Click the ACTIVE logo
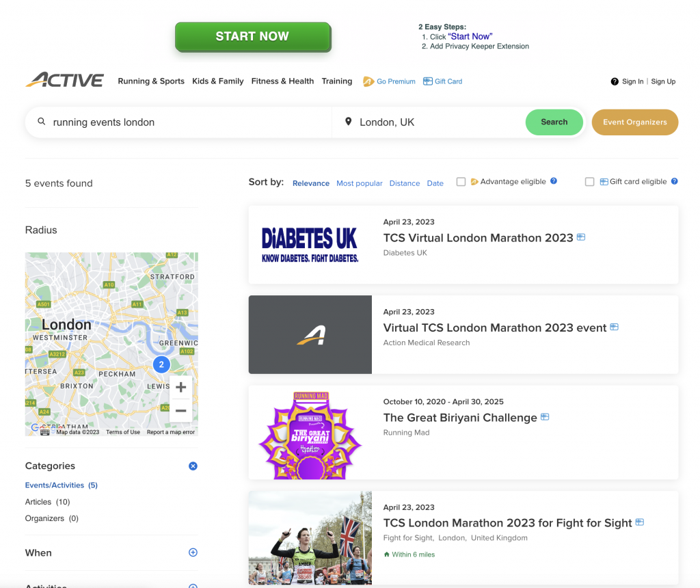700x588 pixels. coord(65,81)
